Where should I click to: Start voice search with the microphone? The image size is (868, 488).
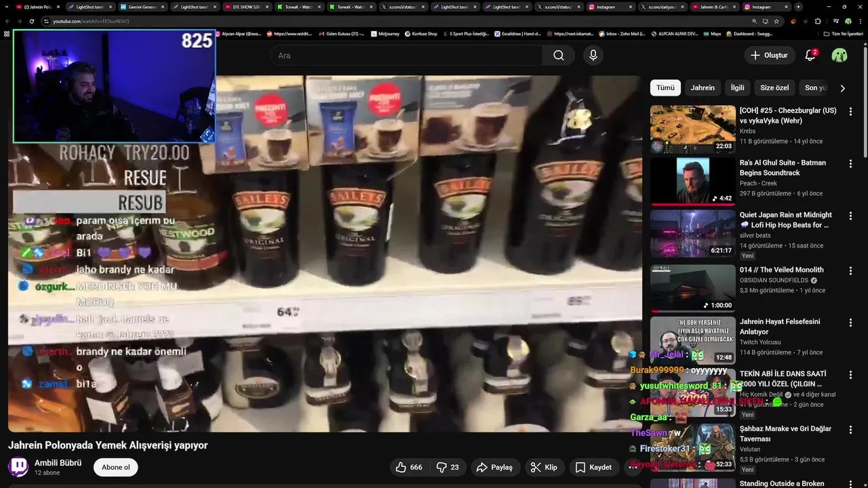point(593,56)
